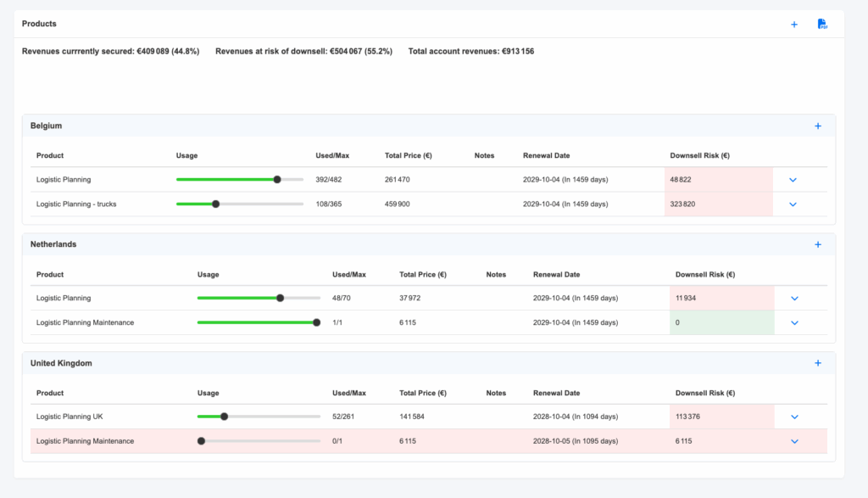Click the PDF export icon
868x498 pixels.
pos(821,25)
